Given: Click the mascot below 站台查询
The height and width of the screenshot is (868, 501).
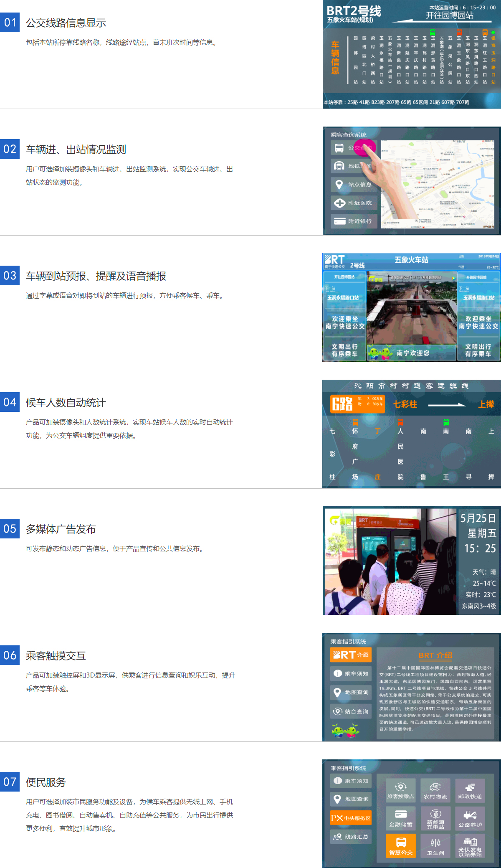Looking at the screenshot, I should tap(345, 730).
